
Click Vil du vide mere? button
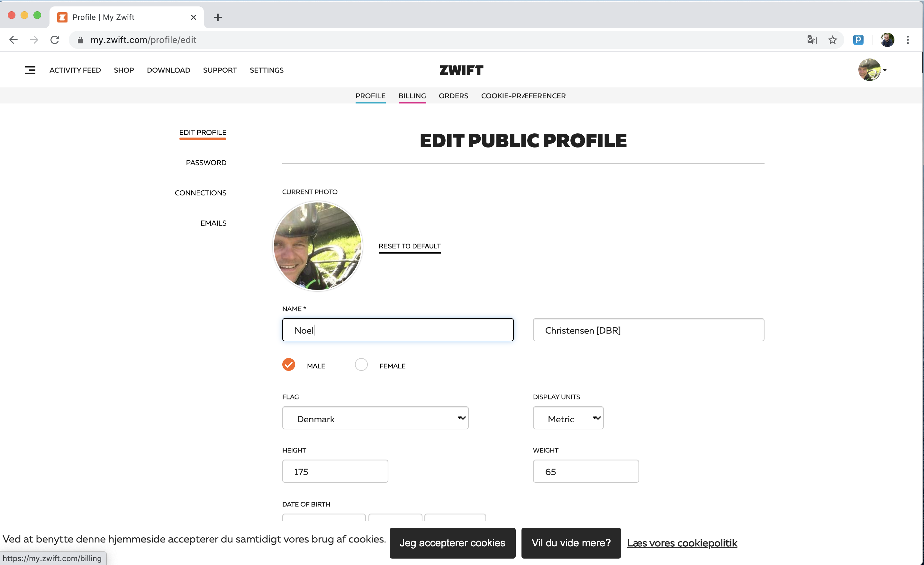point(571,543)
